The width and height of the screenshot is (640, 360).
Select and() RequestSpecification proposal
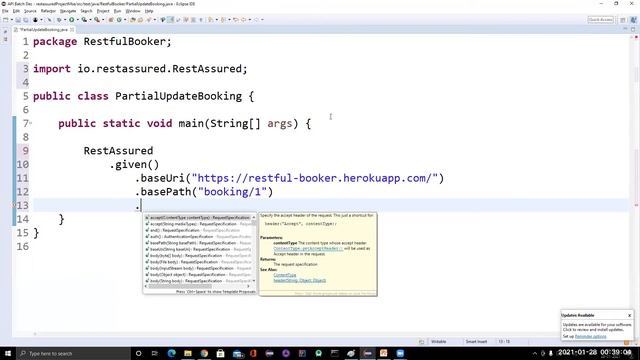pos(198,230)
